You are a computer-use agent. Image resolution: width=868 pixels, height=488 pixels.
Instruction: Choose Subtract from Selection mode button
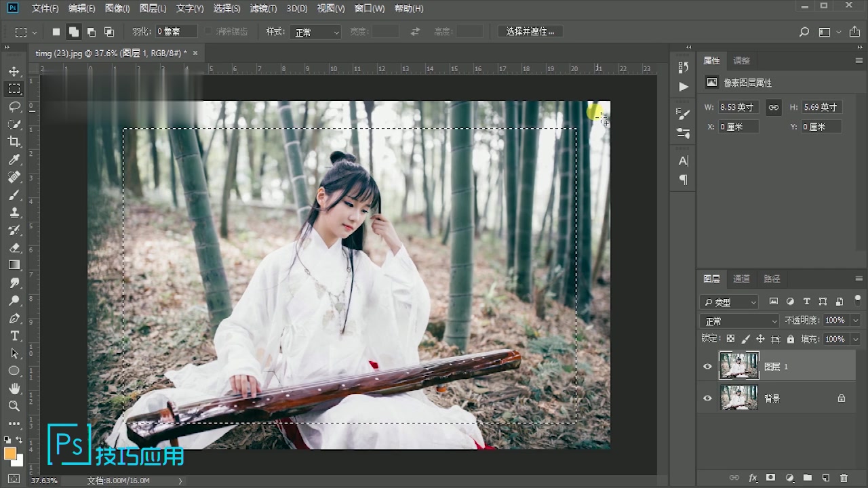pyautogui.click(x=92, y=32)
